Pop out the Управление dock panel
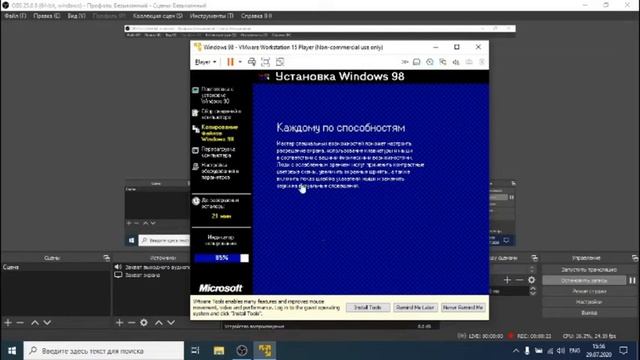The height and width of the screenshot is (360, 640). click(x=635, y=258)
